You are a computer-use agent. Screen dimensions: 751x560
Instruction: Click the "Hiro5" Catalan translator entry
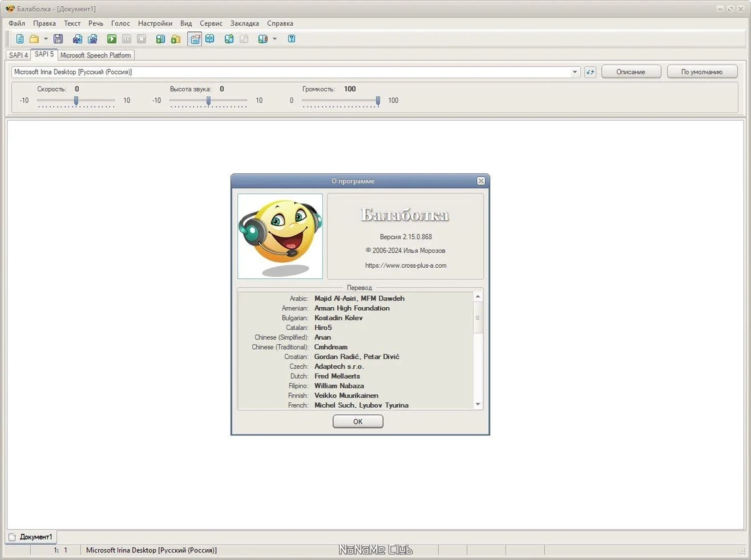click(324, 327)
